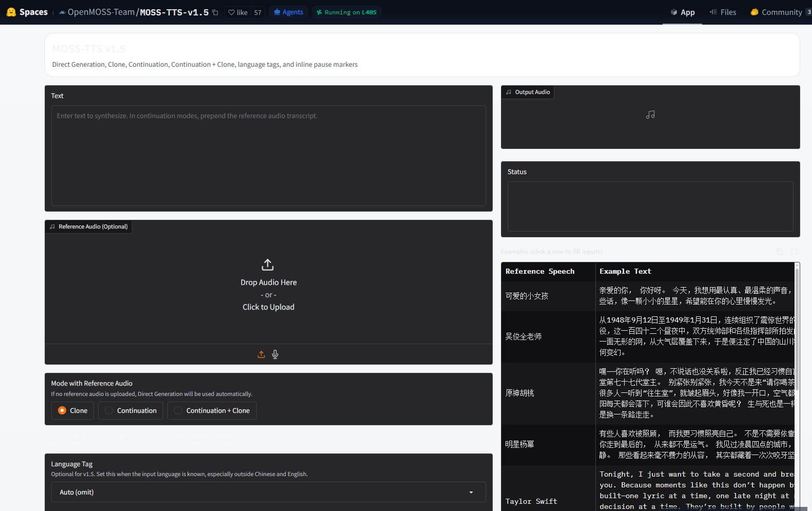Screen dimensions: 812x511
Task: Open the like count 57
Action: click(258, 12)
